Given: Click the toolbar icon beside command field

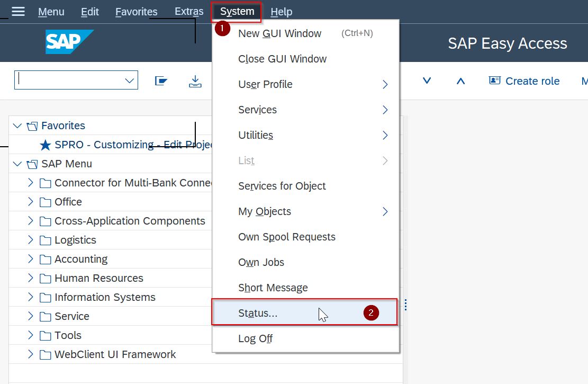Looking at the screenshot, I should coord(161,81).
